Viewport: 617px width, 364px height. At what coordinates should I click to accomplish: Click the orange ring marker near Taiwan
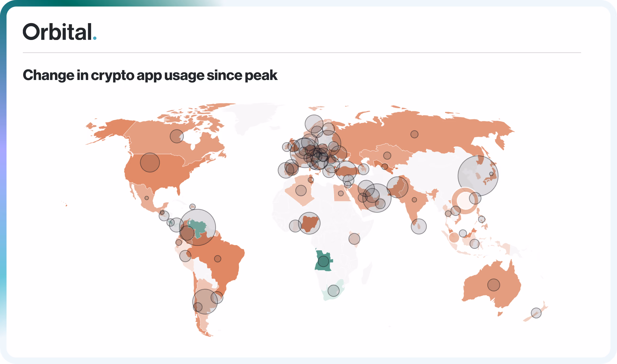pos(465,200)
